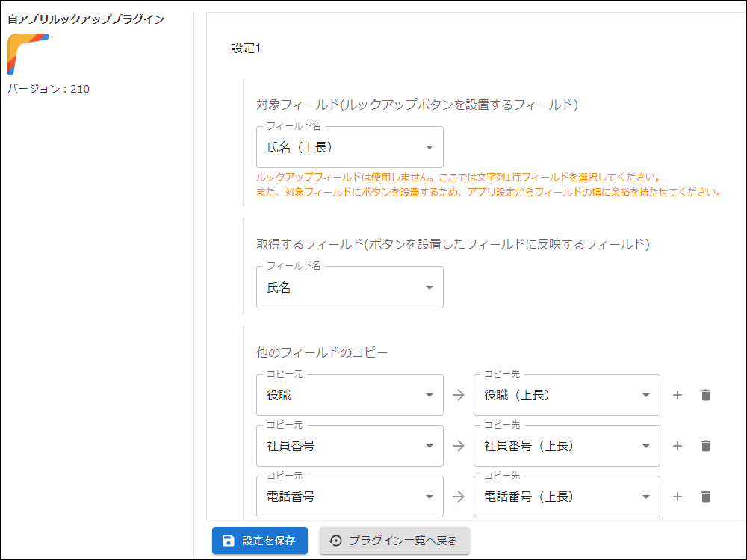747x560 pixels.
Task: Add a copy row after 社員番号
Action: click(x=677, y=446)
